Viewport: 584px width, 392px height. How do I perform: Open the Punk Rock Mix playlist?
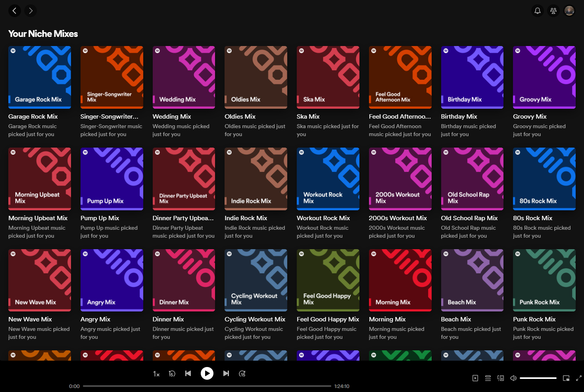coord(544,280)
